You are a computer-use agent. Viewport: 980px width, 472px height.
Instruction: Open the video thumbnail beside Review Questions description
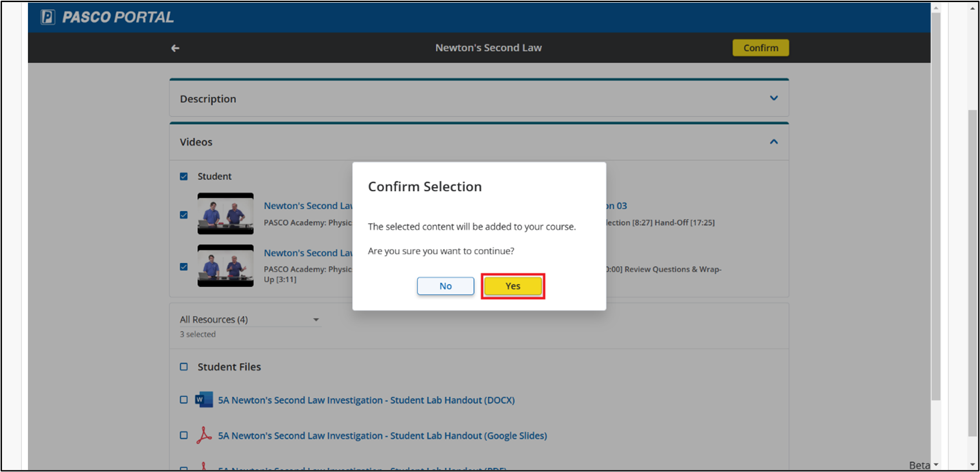click(225, 266)
